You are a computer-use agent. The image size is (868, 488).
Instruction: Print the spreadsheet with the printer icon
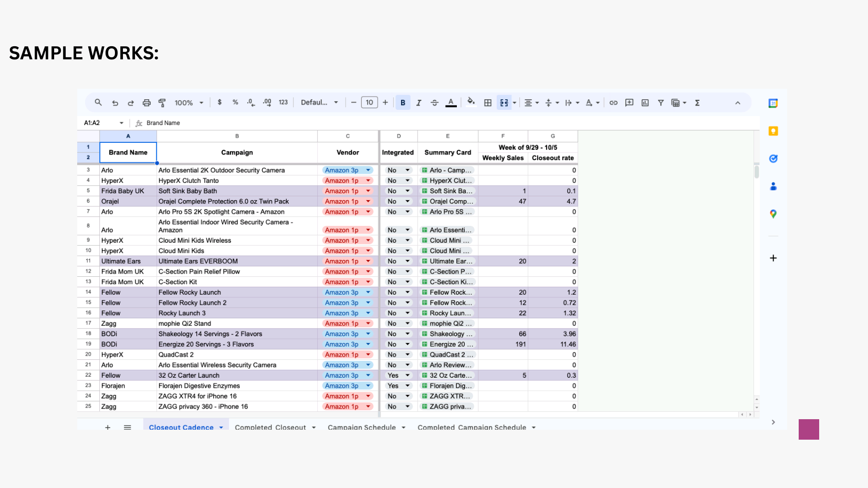coord(147,103)
